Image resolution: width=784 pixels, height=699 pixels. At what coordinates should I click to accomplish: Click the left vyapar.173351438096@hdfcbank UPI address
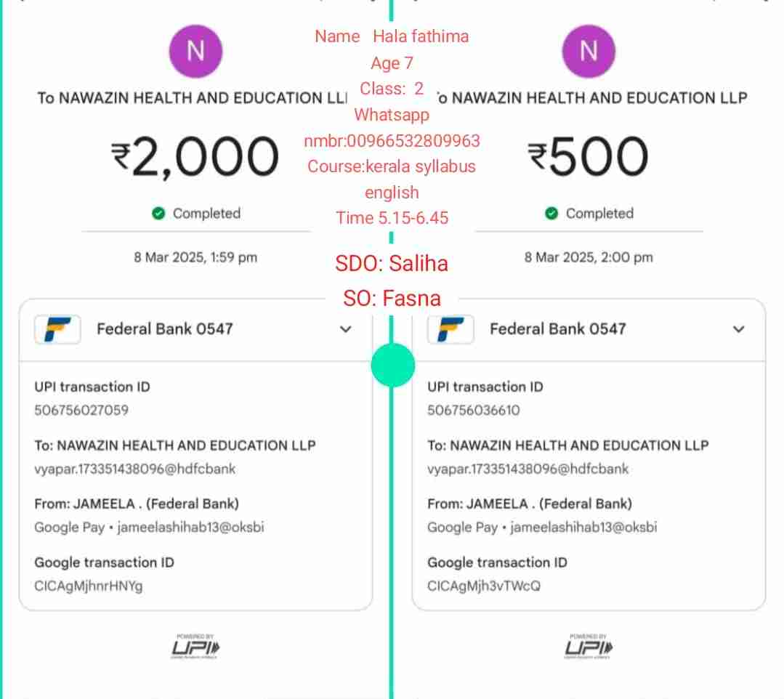pos(135,469)
